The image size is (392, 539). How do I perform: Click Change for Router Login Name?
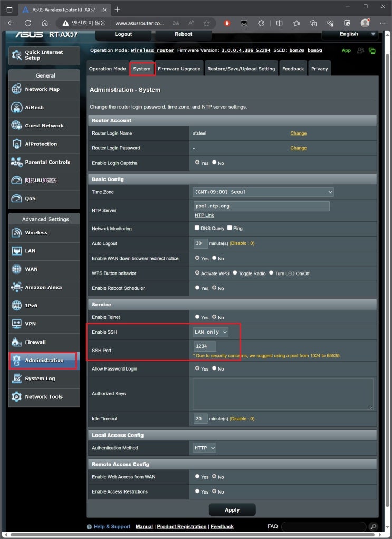(299, 133)
